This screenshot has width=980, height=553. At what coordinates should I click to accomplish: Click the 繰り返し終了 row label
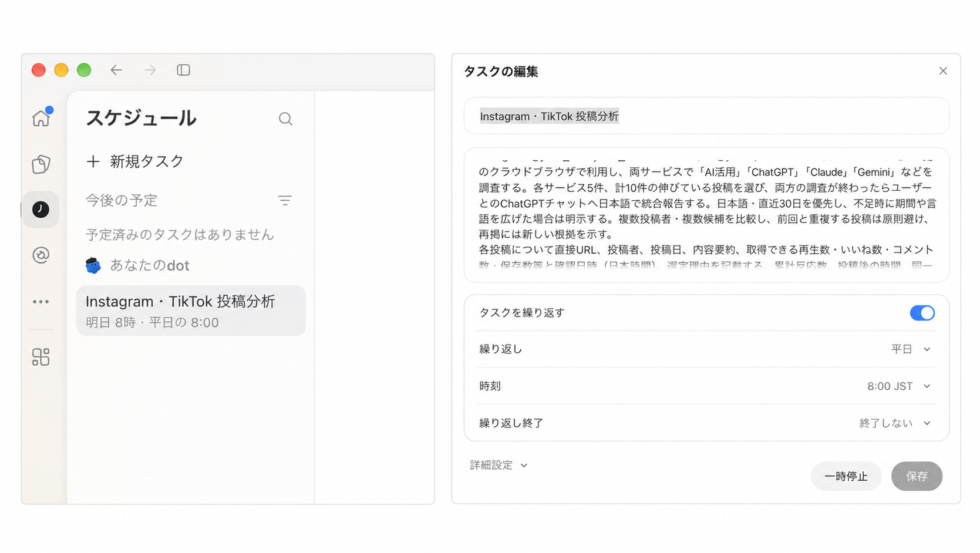(x=511, y=423)
